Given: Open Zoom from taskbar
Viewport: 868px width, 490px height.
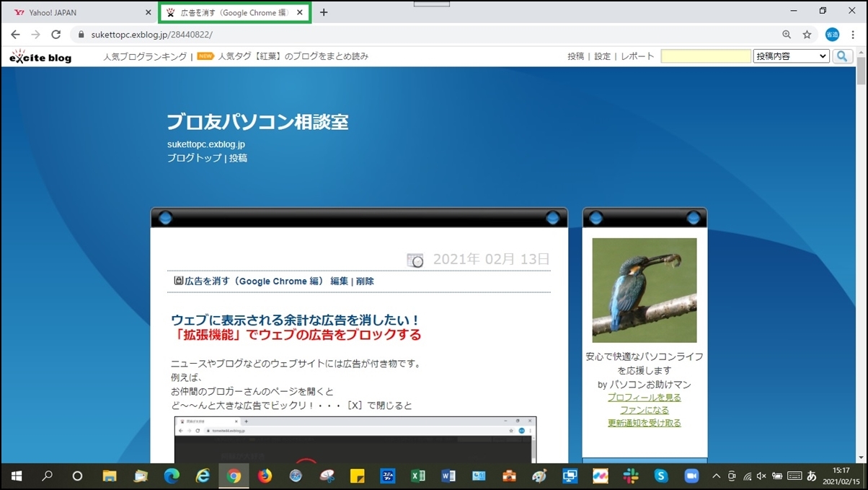Looking at the screenshot, I should (692, 476).
